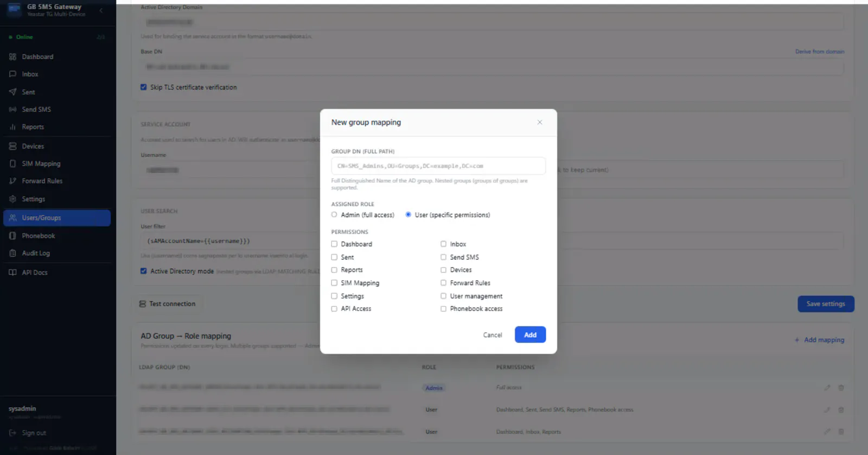The width and height of the screenshot is (868, 455).
Task: Enable the Sent permission
Action: coord(334,257)
